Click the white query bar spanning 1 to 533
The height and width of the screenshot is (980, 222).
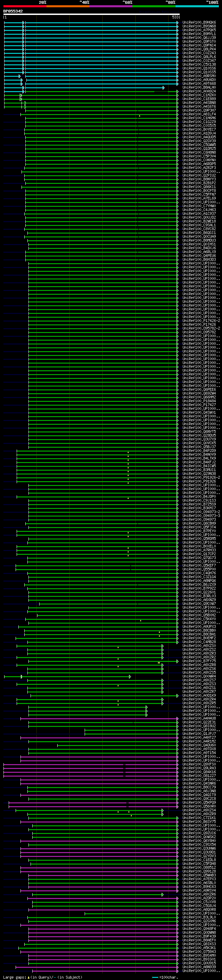tap(92, 14)
